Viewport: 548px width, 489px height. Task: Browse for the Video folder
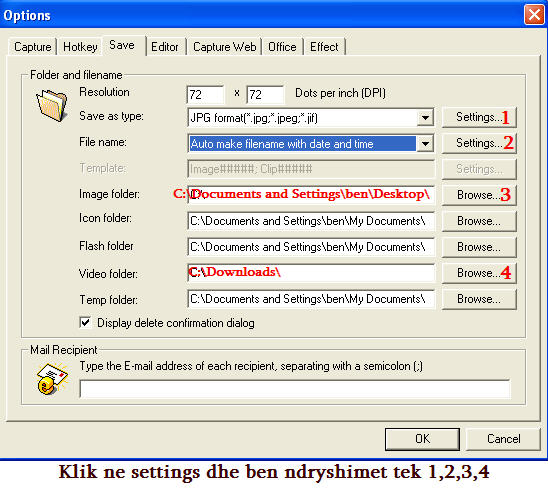479,273
